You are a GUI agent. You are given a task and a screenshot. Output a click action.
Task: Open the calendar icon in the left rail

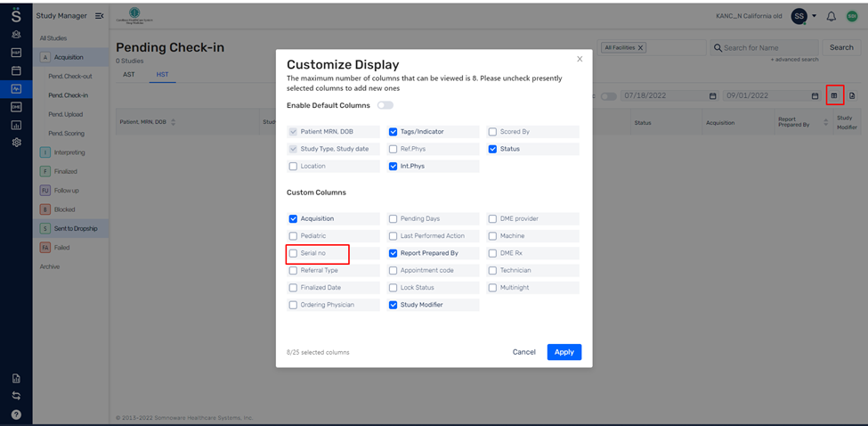16,70
